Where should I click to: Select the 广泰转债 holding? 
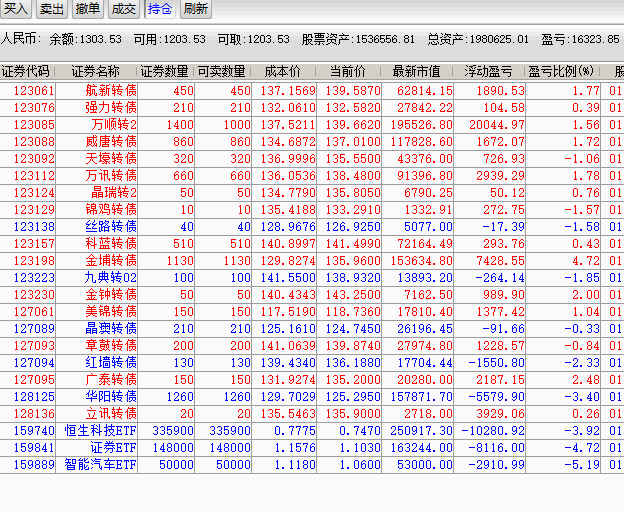[111, 380]
